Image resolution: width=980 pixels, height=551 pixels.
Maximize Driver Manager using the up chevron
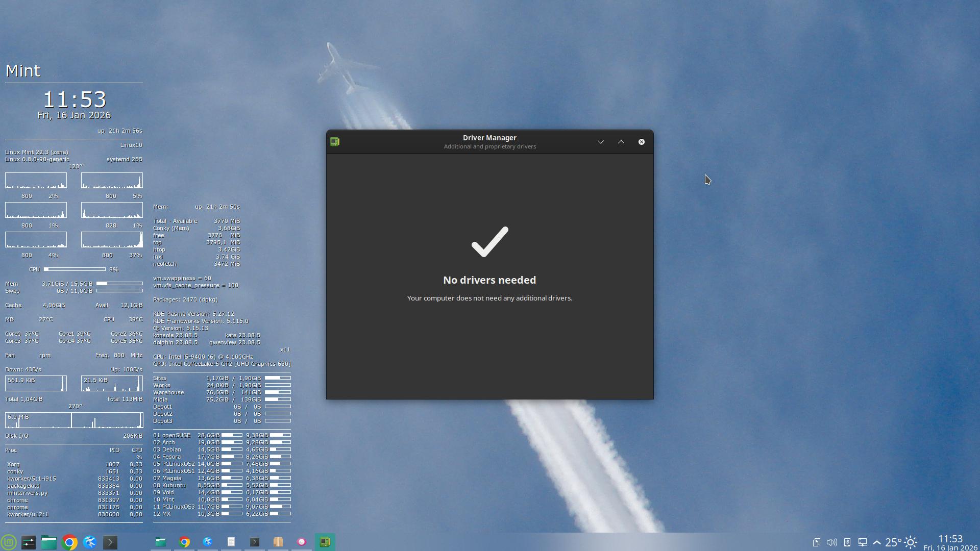pos(621,142)
